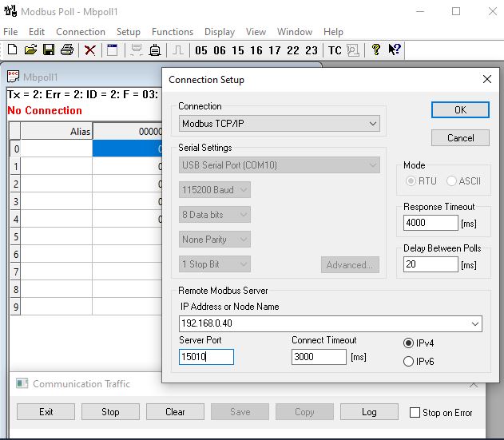
Task: Click the pulse signal toolbar icon
Action: click(x=178, y=50)
